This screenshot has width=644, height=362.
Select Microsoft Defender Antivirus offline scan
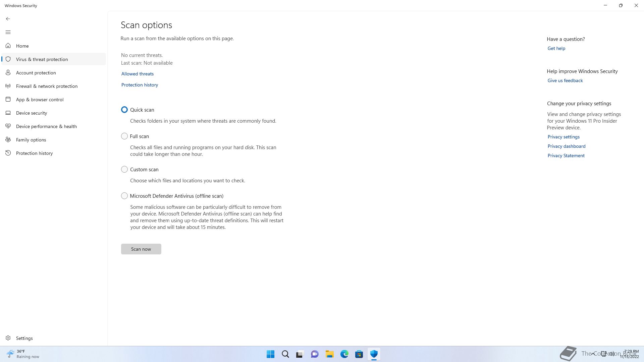124,196
